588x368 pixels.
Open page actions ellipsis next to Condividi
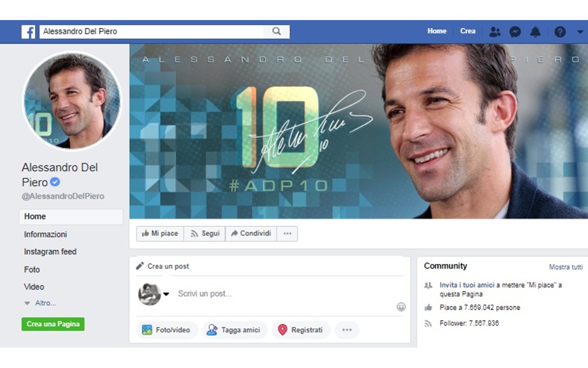(287, 233)
